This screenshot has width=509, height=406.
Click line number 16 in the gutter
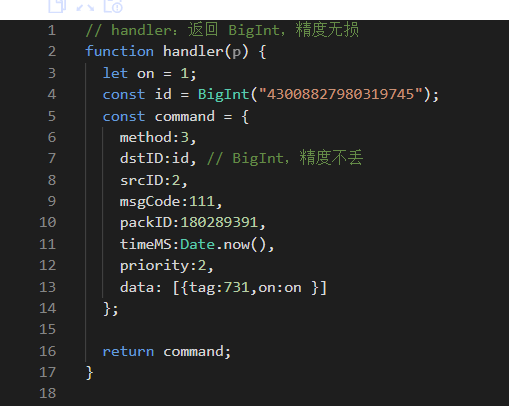pyautogui.click(x=48, y=351)
